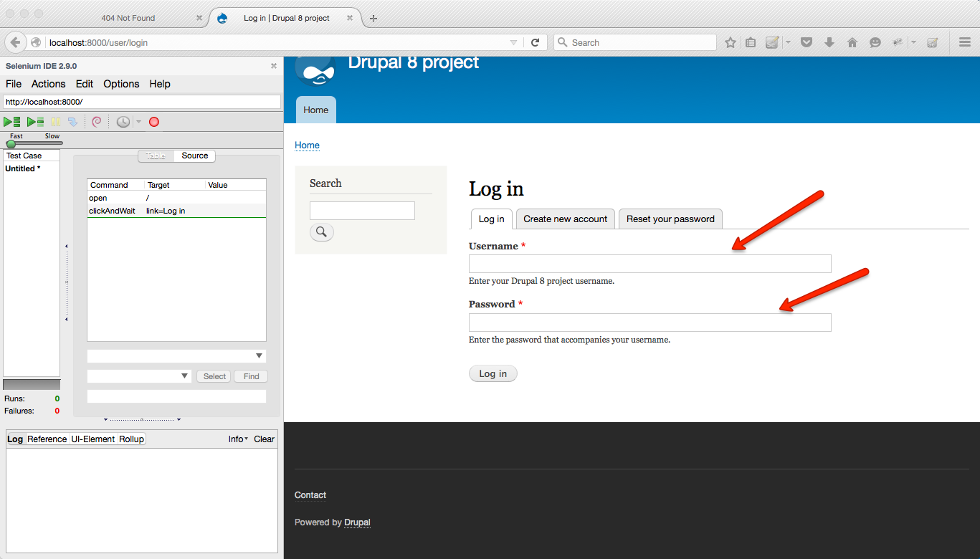Viewport: 980px width, 559px height.
Task: Open the scheduler clock dropdown arrow
Action: (x=138, y=122)
